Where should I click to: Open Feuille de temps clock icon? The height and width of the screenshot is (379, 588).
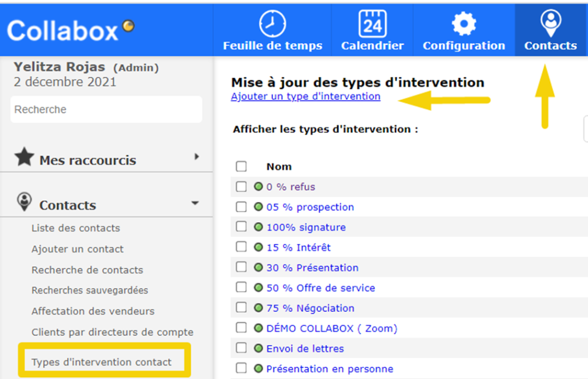272,25
